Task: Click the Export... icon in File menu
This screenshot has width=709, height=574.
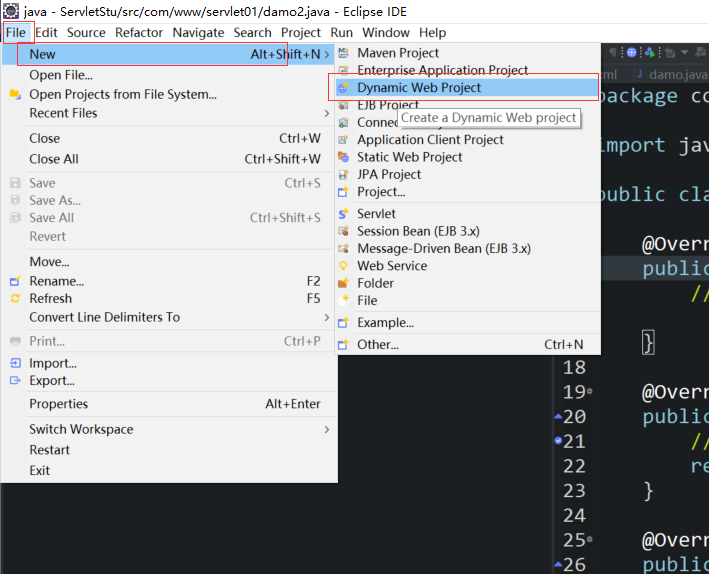Action: 15,380
